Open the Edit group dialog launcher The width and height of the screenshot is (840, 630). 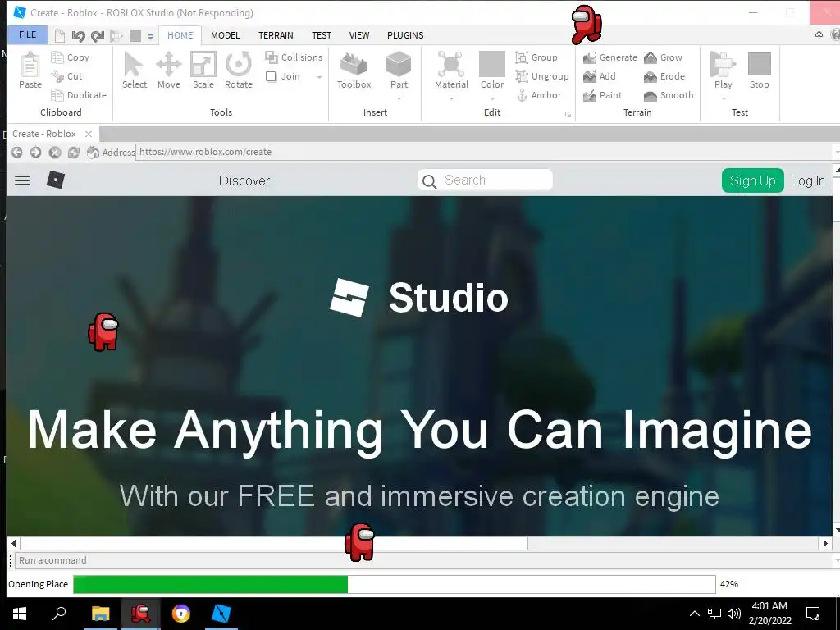click(568, 115)
